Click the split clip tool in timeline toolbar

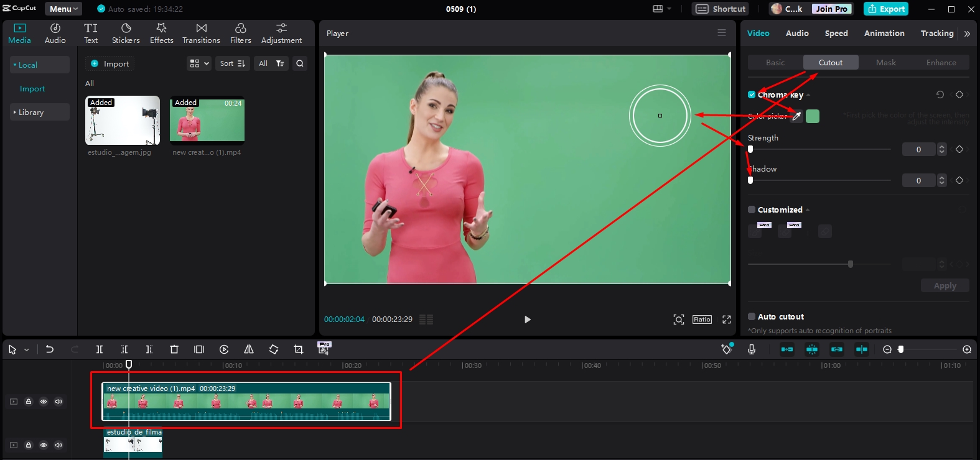(100, 349)
